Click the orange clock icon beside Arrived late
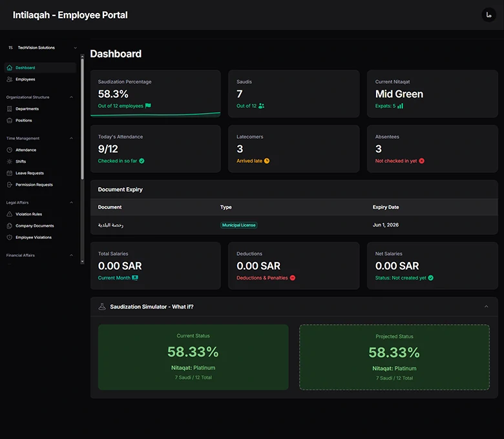Viewport: 504px width, 439px height. pyautogui.click(x=267, y=161)
